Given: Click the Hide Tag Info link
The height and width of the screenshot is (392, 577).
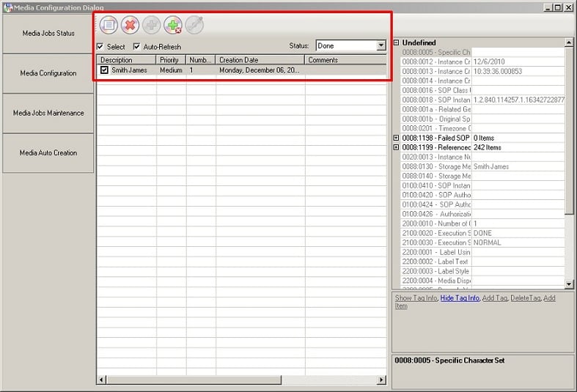Looking at the screenshot, I should pos(460,298).
